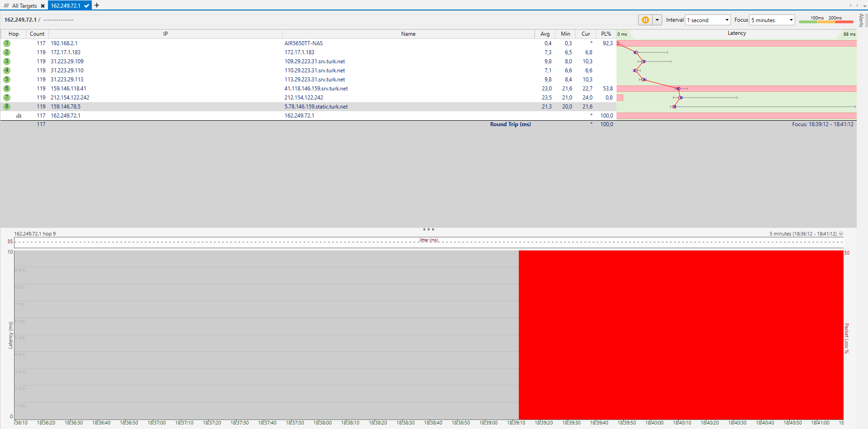Click the hop 1 green circle icon
868x429 pixels.
pyautogui.click(x=7, y=43)
